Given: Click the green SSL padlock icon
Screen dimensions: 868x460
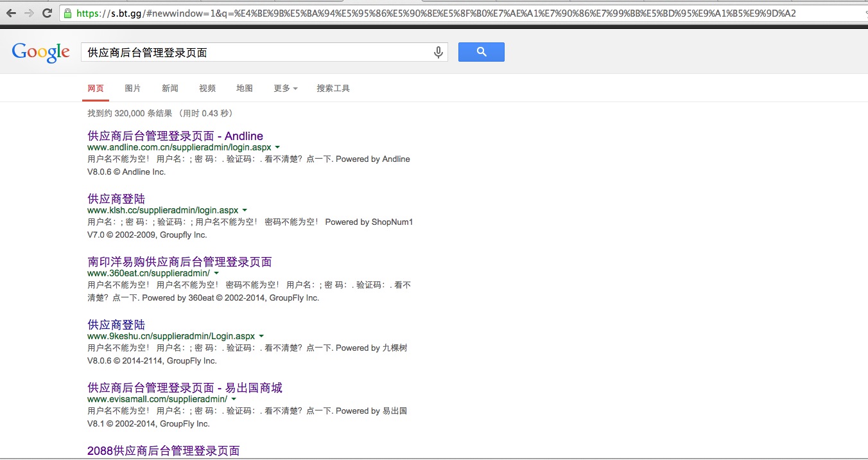Looking at the screenshot, I should point(67,13).
